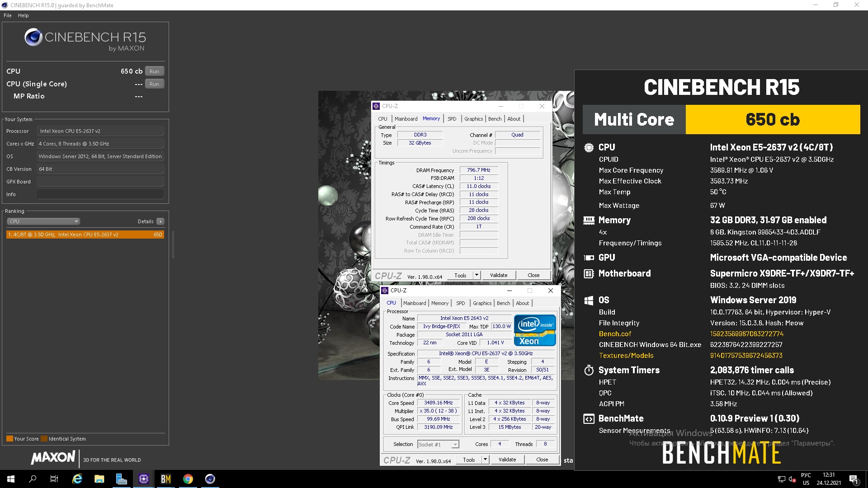Image resolution: width=868 pixels, height=488 pixels.
Task: Click the System Timers stopwatch icon
Action: 589,370
